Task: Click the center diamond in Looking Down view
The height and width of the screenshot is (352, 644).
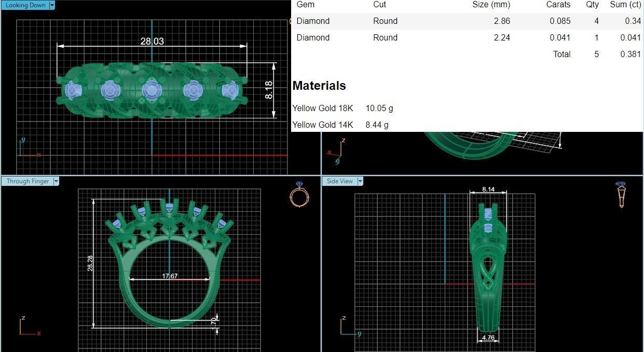Action: point(151,90)
